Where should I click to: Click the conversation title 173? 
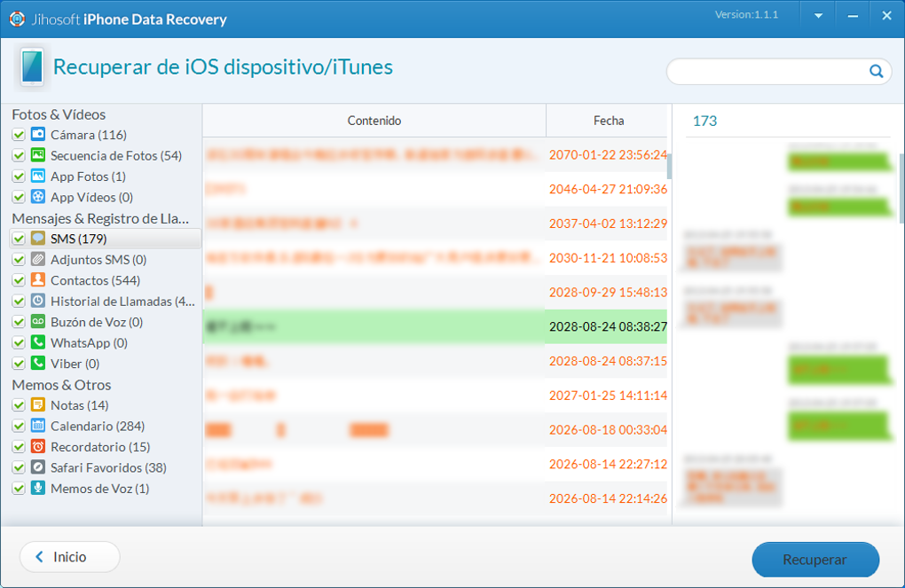coord(704,121)
